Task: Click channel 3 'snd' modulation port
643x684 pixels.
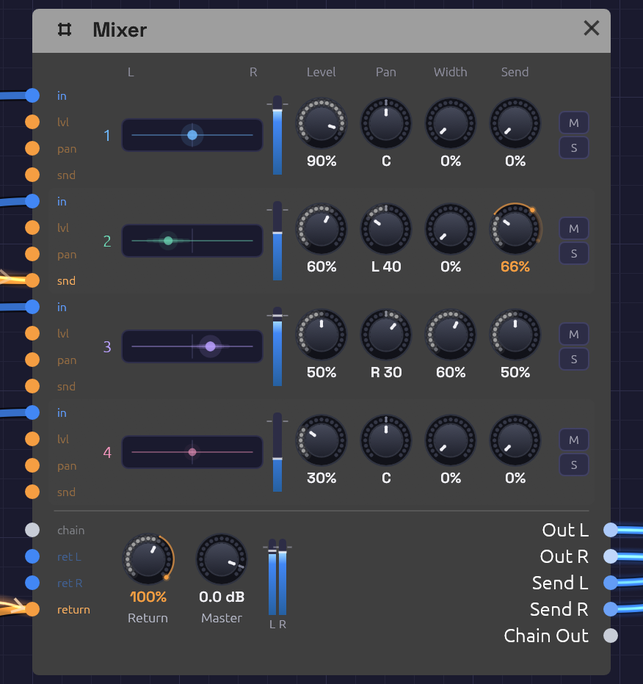Action: click(32, 386)
